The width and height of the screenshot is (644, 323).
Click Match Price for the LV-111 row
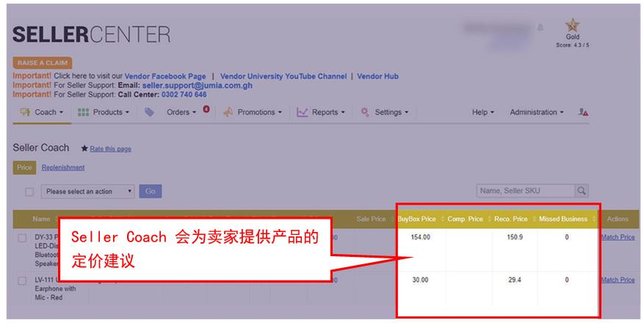(618, 280)
